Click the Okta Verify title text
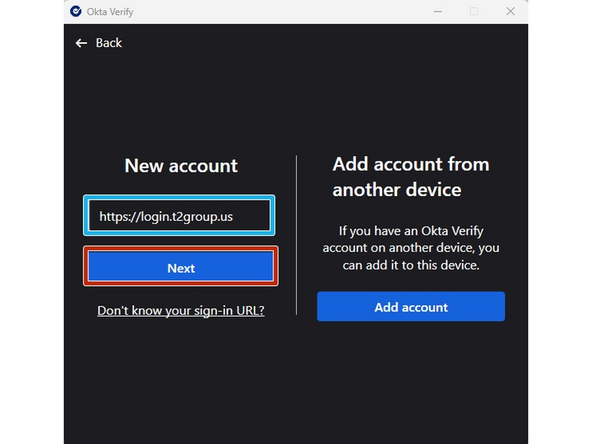Viewport: 592px width, 444px height. (x=110, y=12)
